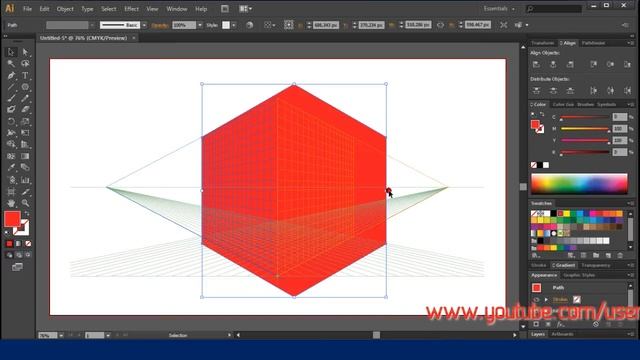Switch to the Transparency tab

coord(596,265)
